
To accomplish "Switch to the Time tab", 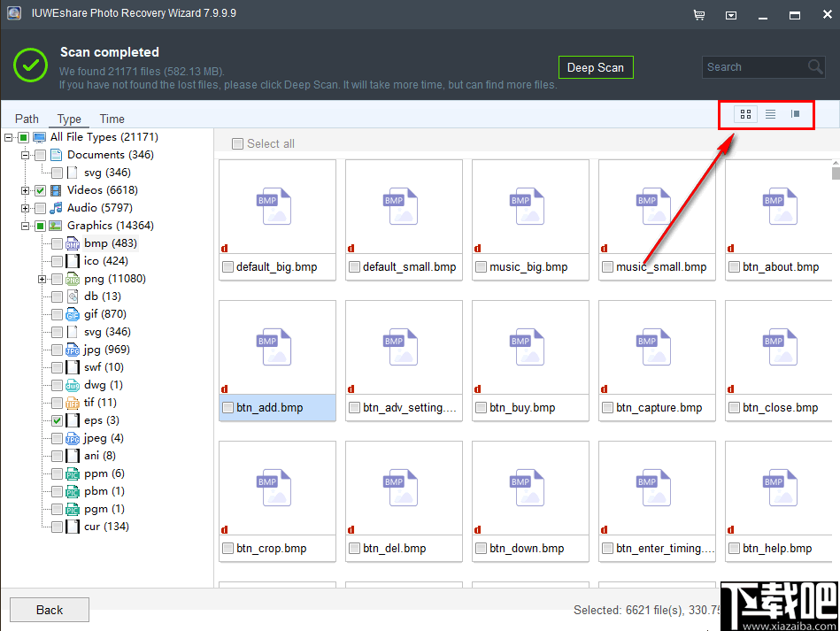I will pyautogui.click(x=112, y=118).
